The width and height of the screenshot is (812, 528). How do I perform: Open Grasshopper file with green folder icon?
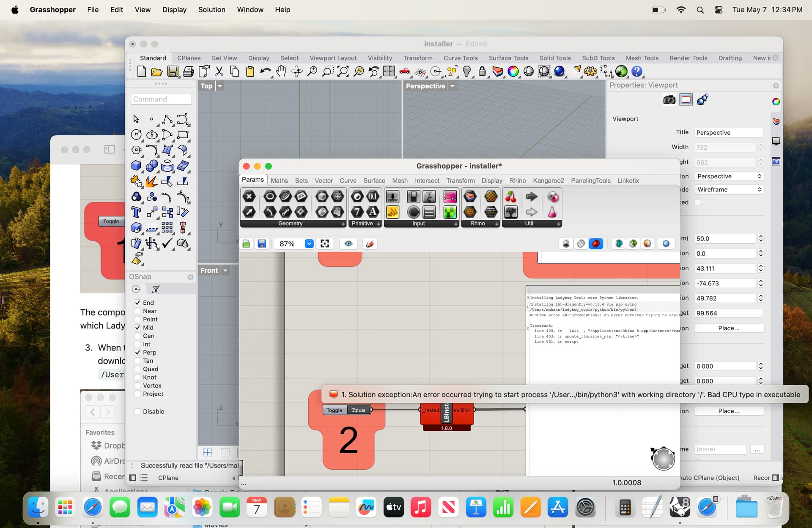[247, 244]
